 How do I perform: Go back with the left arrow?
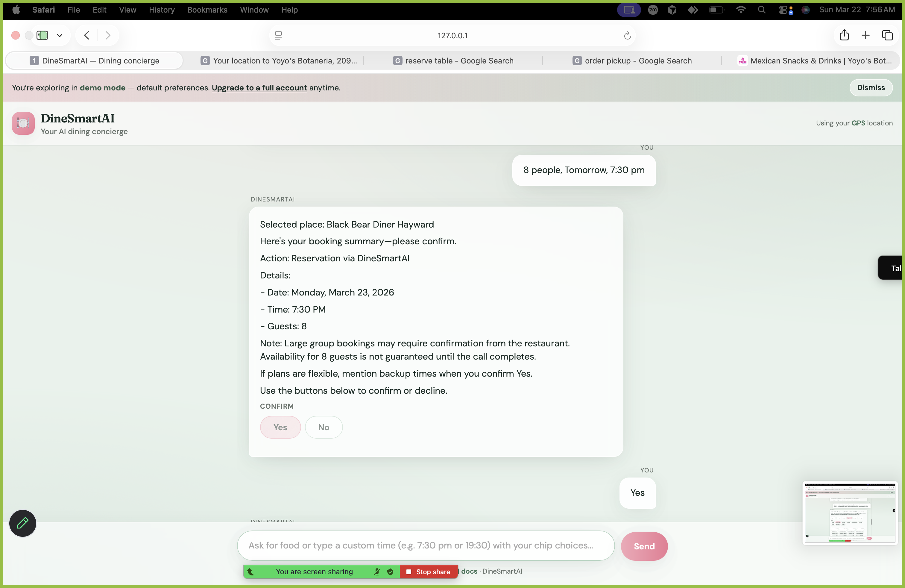87,35
